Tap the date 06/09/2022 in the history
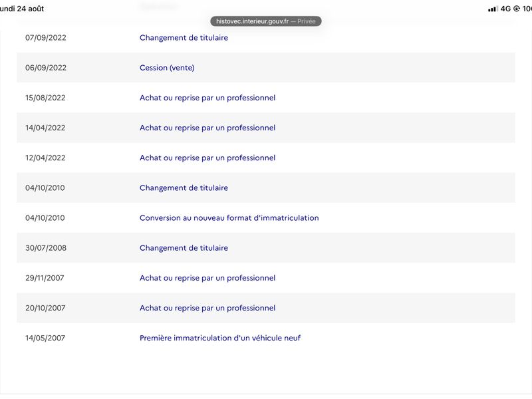The width and height of the screenshot is (532, 399). pyautogui.click(x=46, y=68)
